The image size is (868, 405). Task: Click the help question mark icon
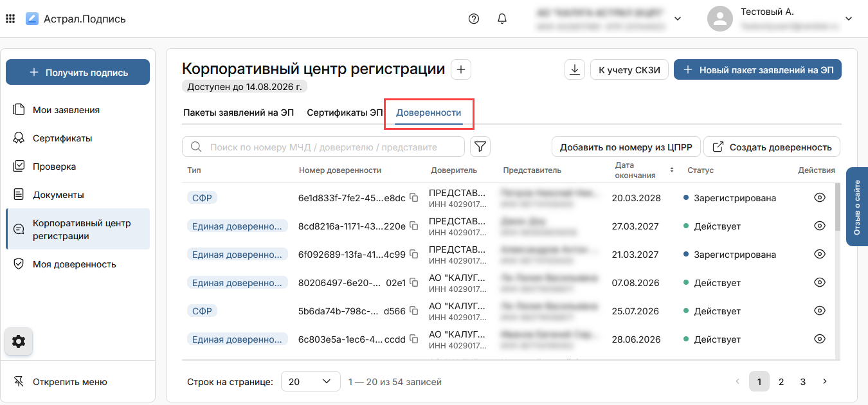coord(474,19)
